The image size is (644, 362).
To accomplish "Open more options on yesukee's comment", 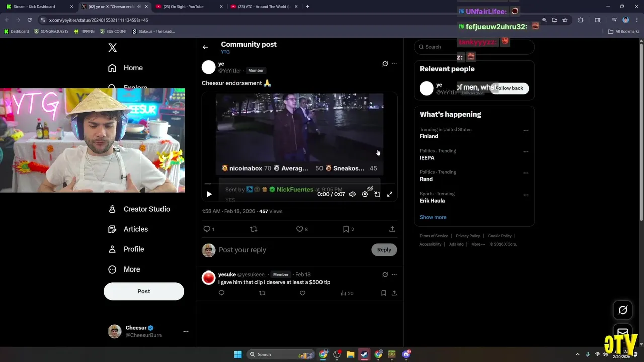I will pyautogui.click(x=394, y=274).
